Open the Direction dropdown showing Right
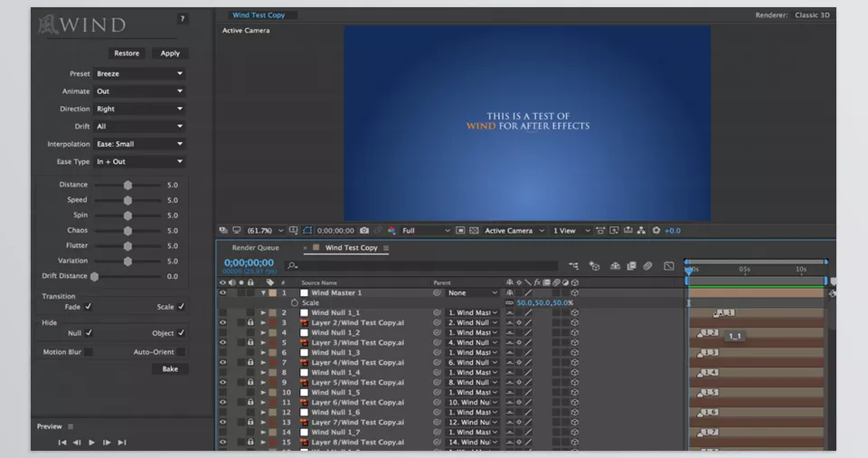This screenshot has width=868, height=458. [139, 110]
